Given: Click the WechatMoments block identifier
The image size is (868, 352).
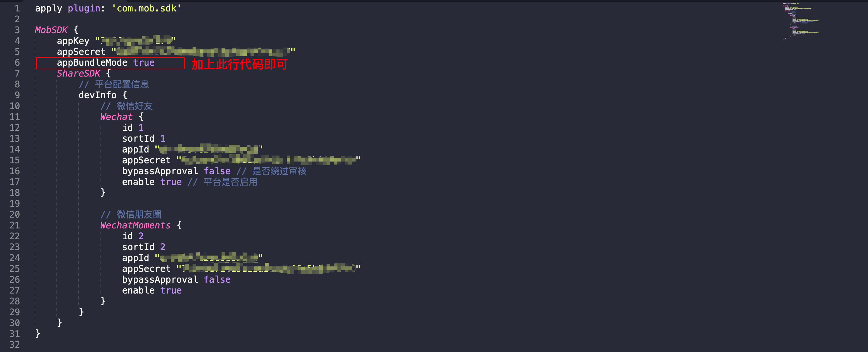Looking at the screenshot, I should coord(136,225).
